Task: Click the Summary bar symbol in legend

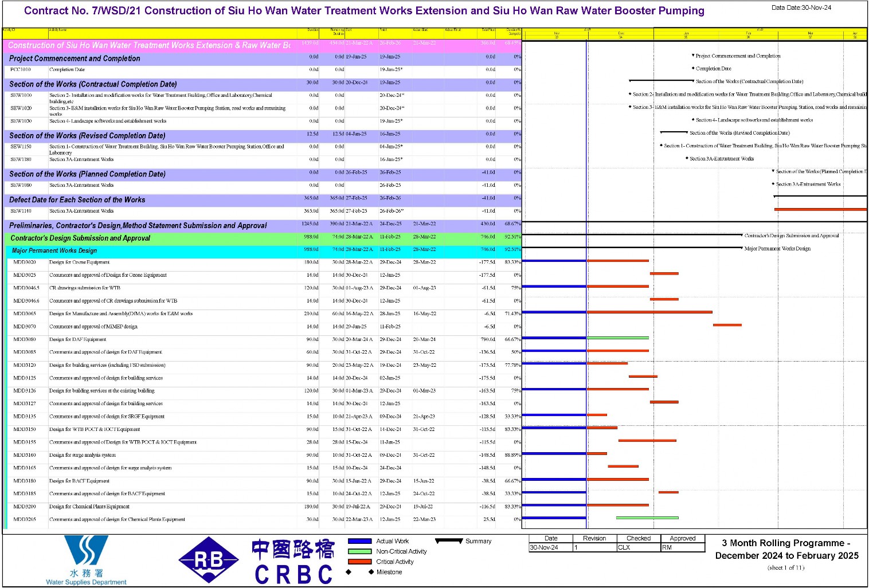Action: tap(449, 540)
